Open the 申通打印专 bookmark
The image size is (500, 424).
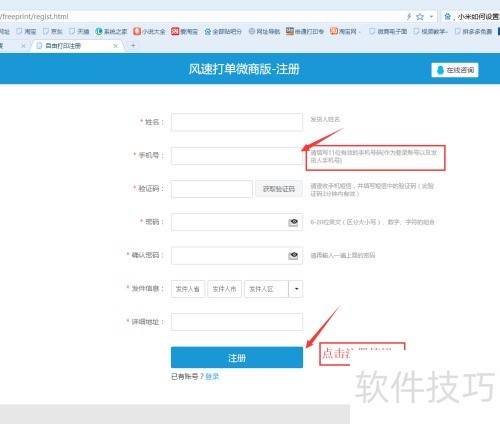coord(305,31)
